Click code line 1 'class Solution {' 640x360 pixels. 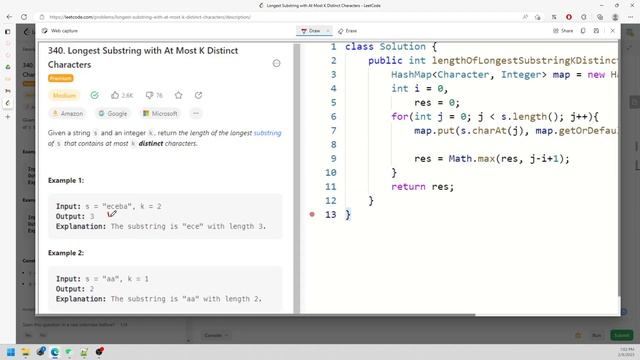pos(391,47)
